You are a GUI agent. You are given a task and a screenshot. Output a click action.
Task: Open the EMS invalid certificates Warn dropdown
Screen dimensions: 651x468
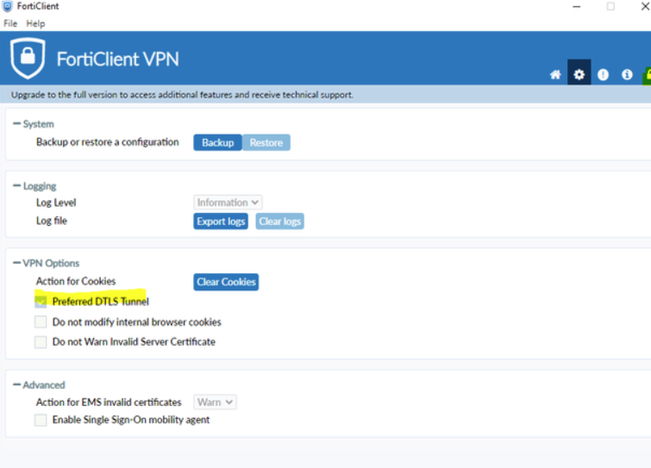click(x=215, y=402)
